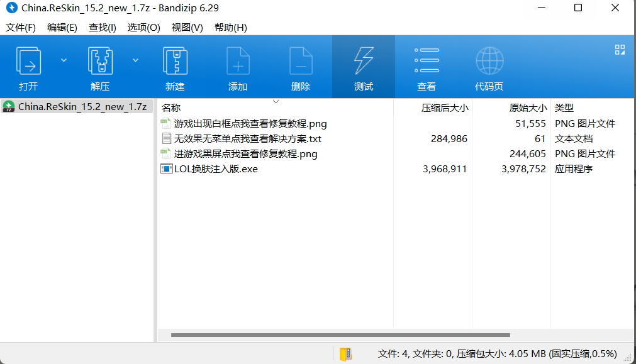Minimize the Bandizip window
The image size is (636, 364).
542,8
